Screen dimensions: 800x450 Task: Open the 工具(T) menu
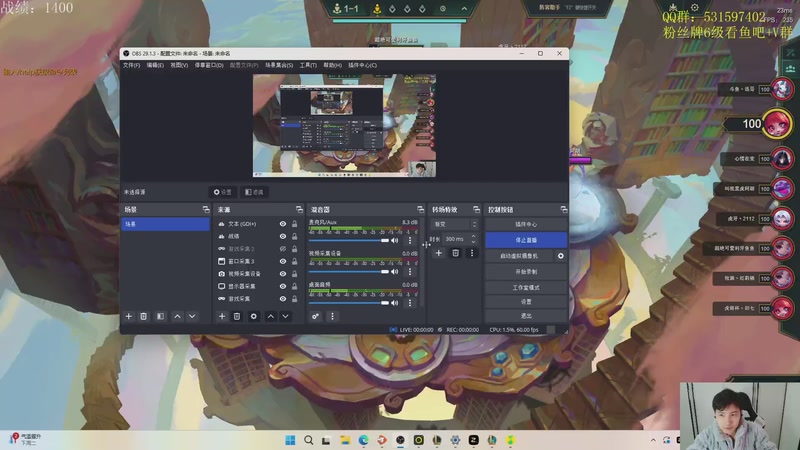(x=308, y=65)
